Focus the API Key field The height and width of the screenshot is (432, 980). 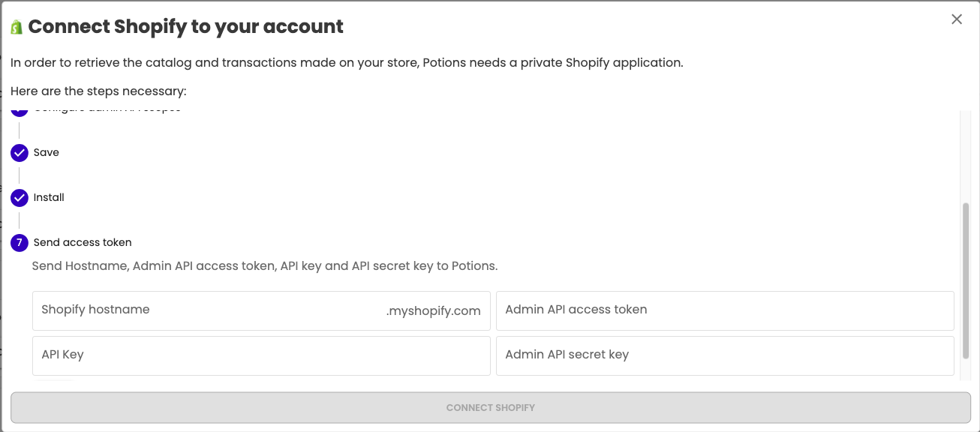[261, 355]
